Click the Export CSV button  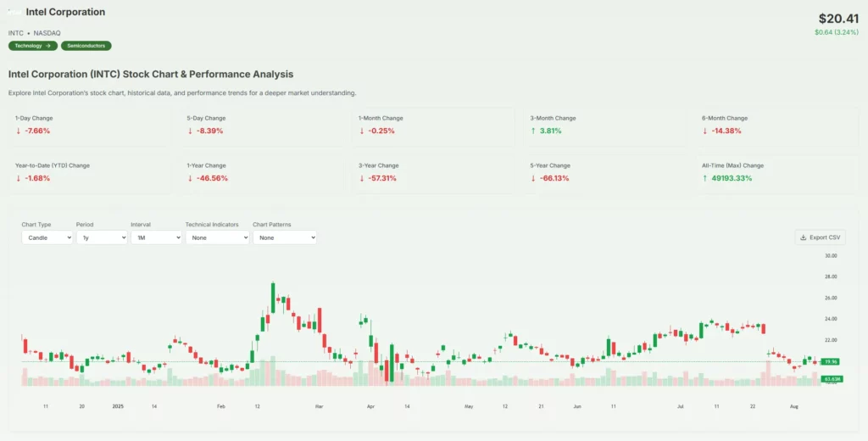tap(820, 237)
